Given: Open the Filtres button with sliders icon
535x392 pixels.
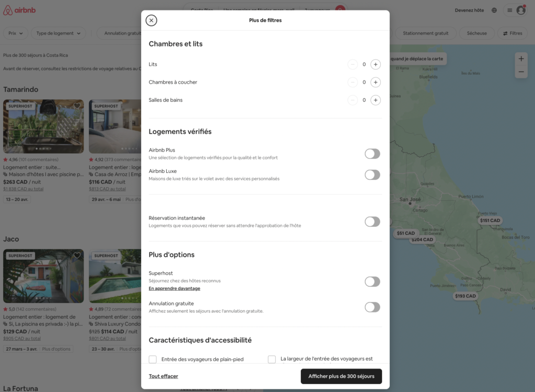Looking at the screenshot, I should (512, 32).
